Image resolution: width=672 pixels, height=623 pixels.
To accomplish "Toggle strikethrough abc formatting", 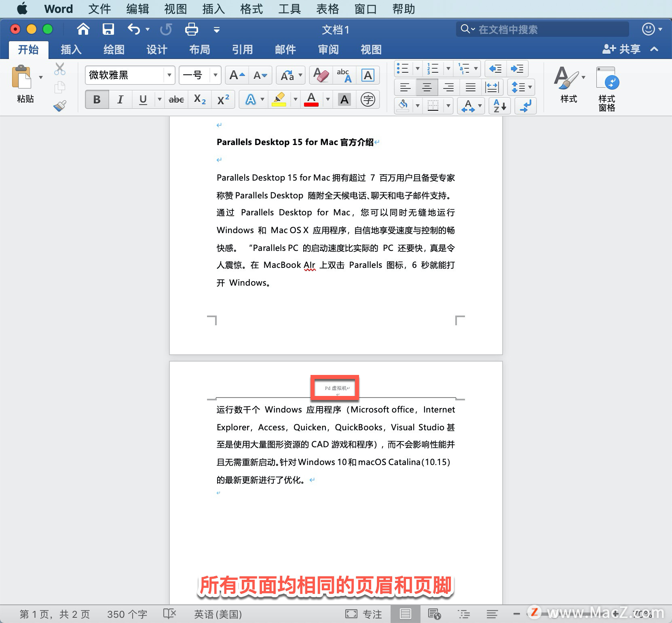I will 176,99.
